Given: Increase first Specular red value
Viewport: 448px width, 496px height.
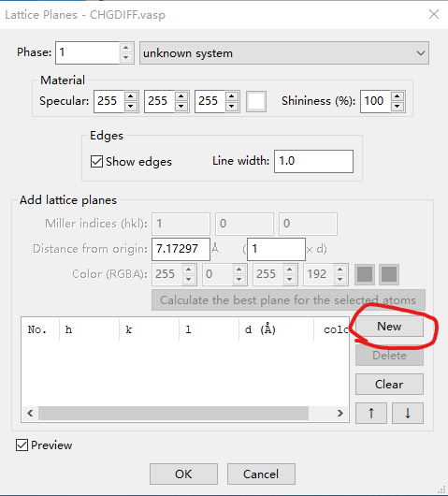Looking at the screenshot, I should pyautogui.click(x=131, y=95).
